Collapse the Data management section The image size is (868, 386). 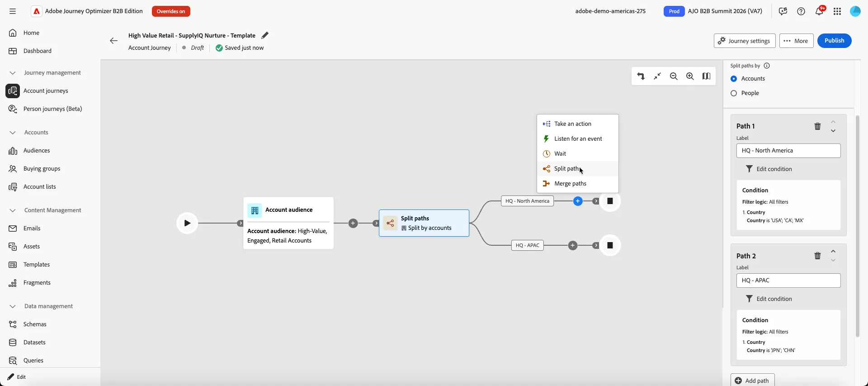(x=13, y=306)
